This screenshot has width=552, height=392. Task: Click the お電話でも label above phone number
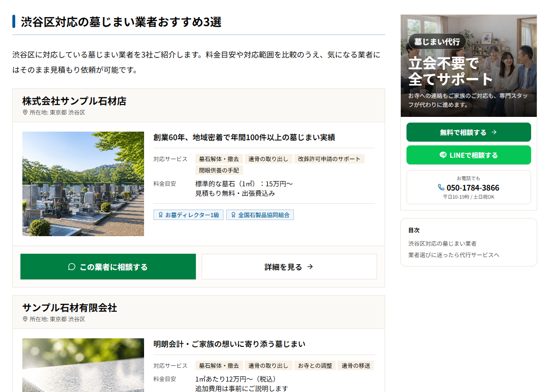coord(469,178)
